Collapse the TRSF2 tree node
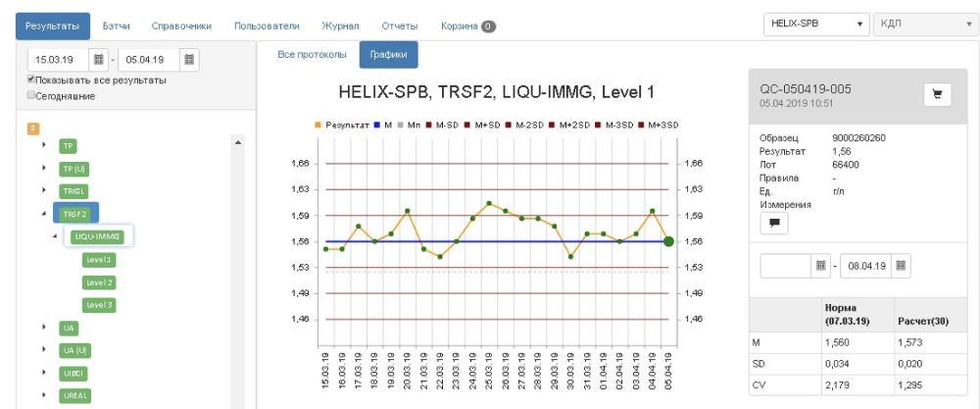Image resolution: width=980 pixels, height=409 pixels. [44, 213]
